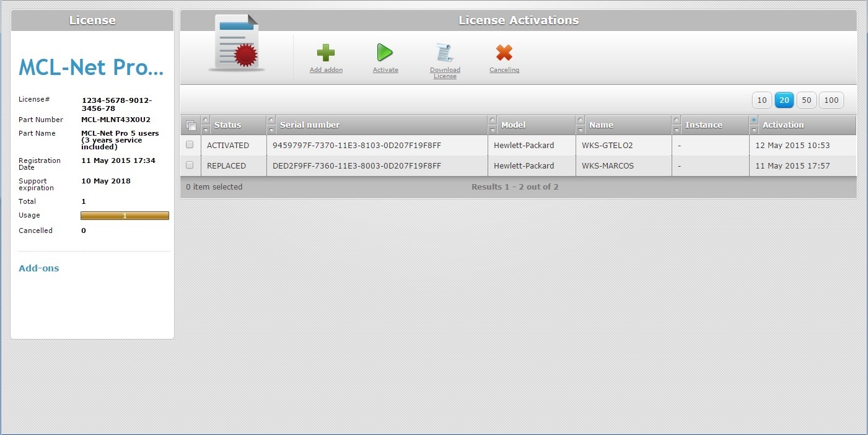The image size is (868, 435).
Task: Click the Add-ons section heading
Action: click(x=39, y=268)
